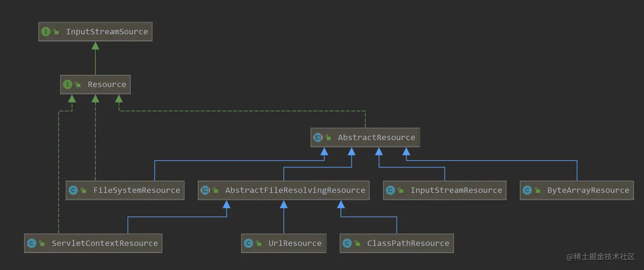Click the lock icon in FileSystemResource node
644x270 pixels.
(83, 190)
